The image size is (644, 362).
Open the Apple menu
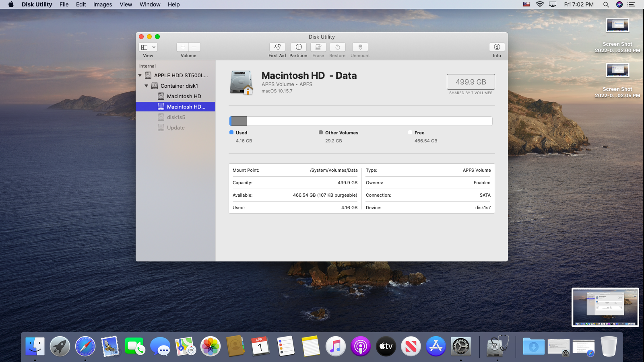point(11,4)
